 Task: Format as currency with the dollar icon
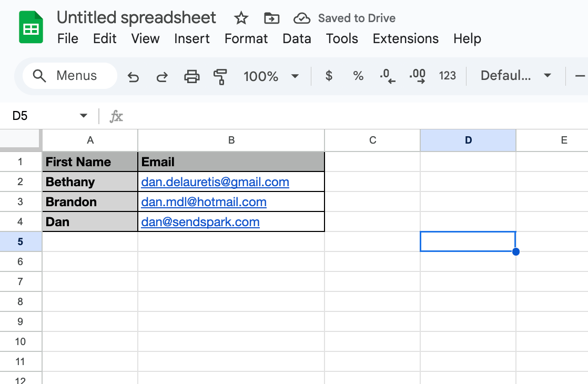pos(329,76)
